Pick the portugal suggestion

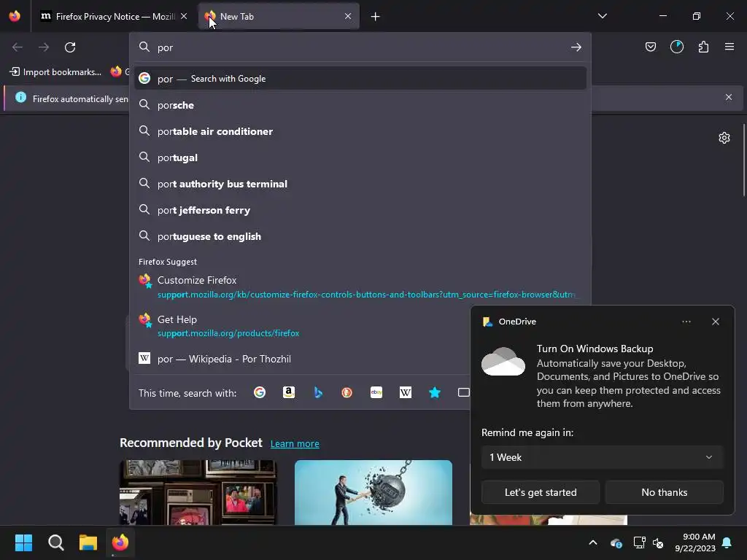point(360,157)
